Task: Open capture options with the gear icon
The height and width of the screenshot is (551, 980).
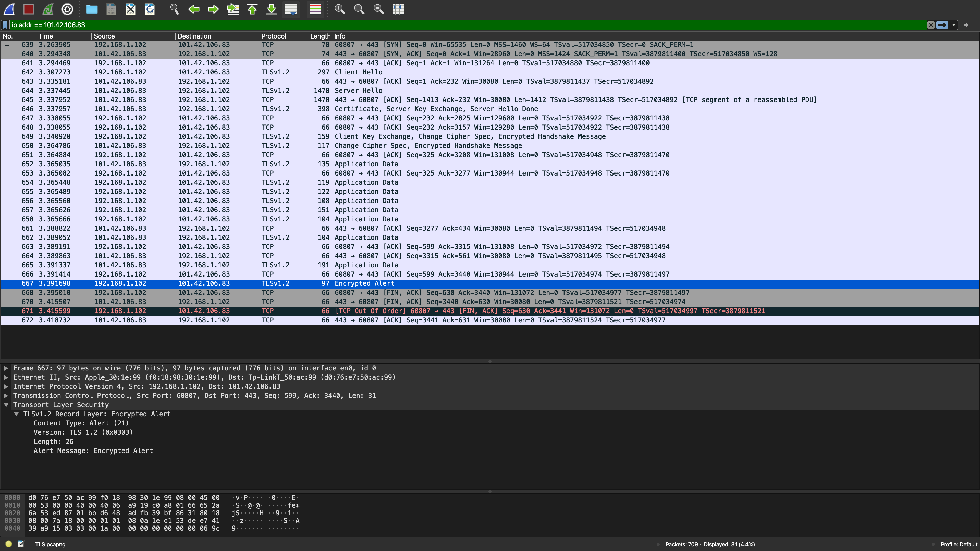Action: tap(67, 9)
